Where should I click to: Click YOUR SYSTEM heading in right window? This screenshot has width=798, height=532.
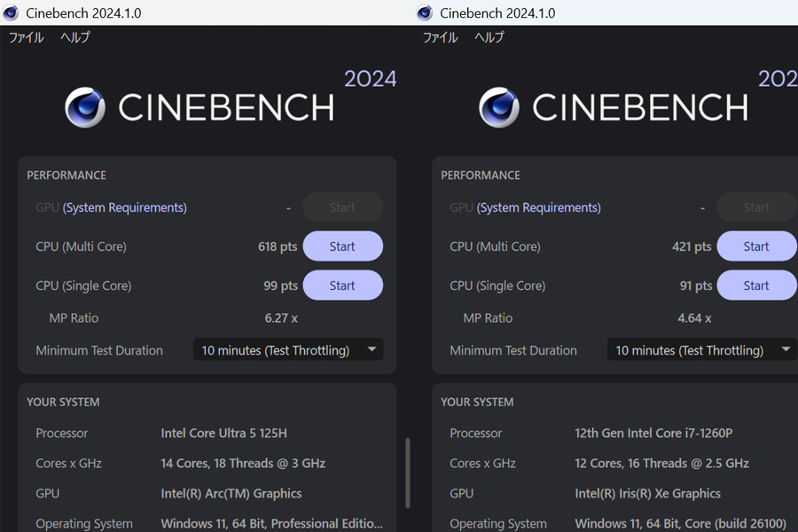click(477, 403)
